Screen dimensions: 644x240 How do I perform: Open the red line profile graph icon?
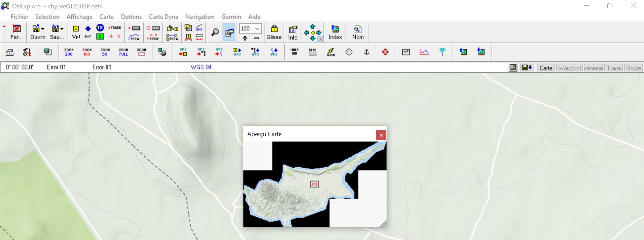[x=424, y=52]
